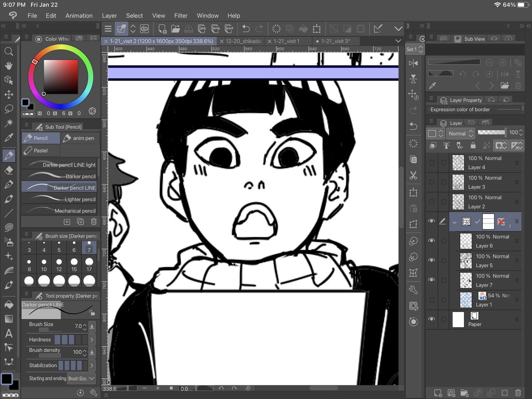The height and width of the screenshot is (399, 532).
Task: Export as JPG icon
Action: pos(202,29)
